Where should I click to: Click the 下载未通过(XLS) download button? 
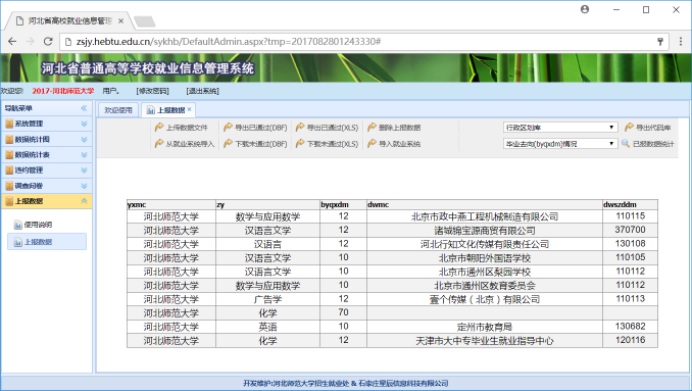(327, 144)
